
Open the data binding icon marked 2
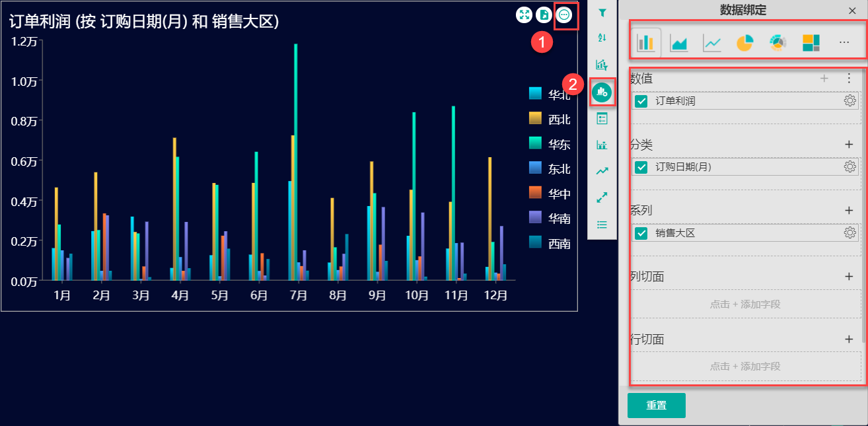click(602, 92)
